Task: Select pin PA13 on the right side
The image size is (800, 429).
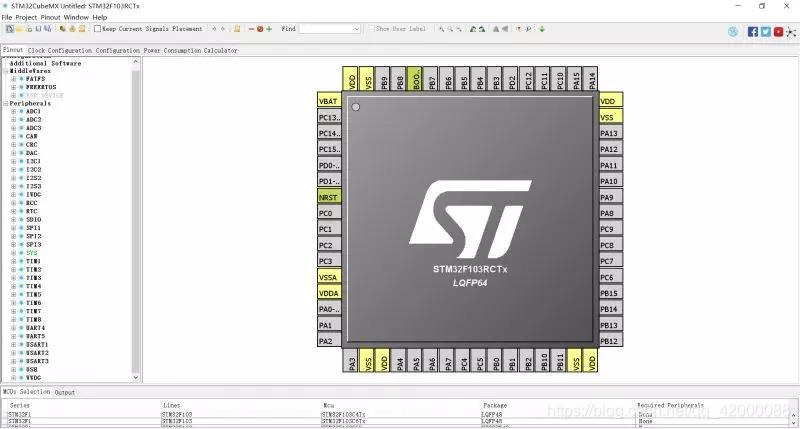Action: 610,133
